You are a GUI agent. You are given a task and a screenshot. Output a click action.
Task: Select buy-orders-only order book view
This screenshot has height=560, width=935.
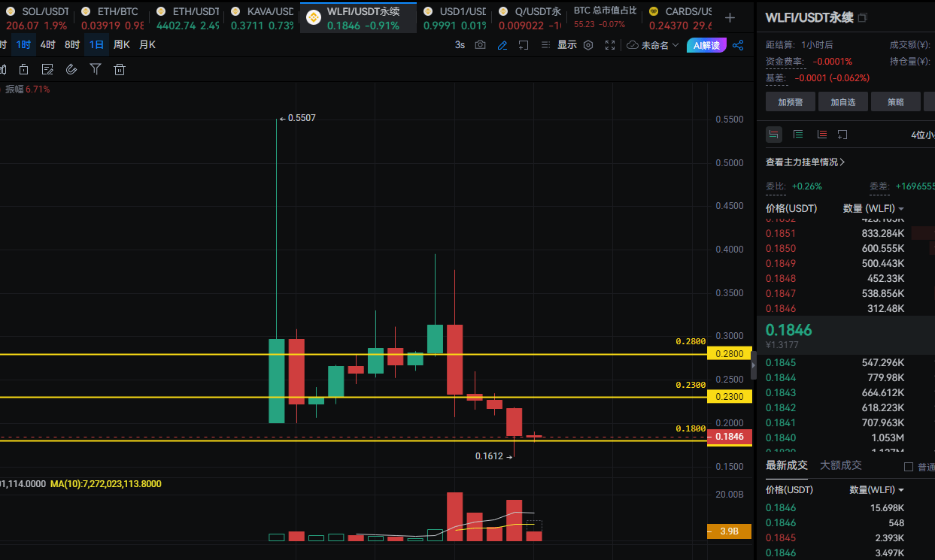click(798, 135)
